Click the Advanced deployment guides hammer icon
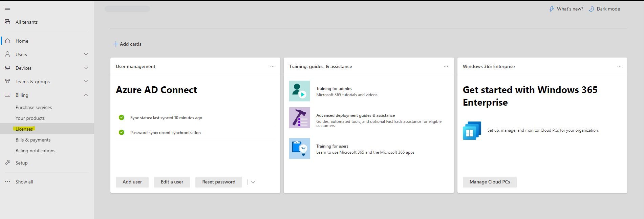 [x=299, y=118]
